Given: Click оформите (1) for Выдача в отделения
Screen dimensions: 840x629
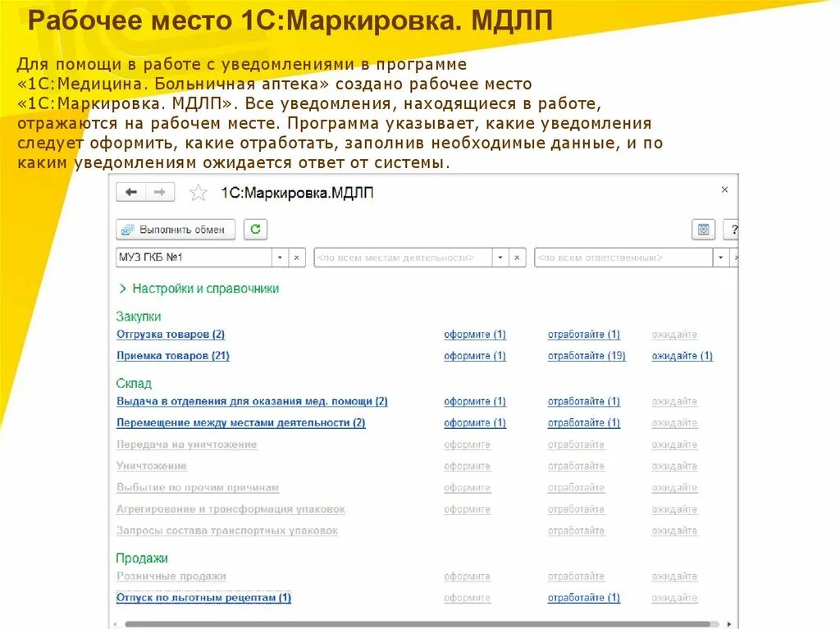Looking at the screenshot, I should (x=475, y=401).
